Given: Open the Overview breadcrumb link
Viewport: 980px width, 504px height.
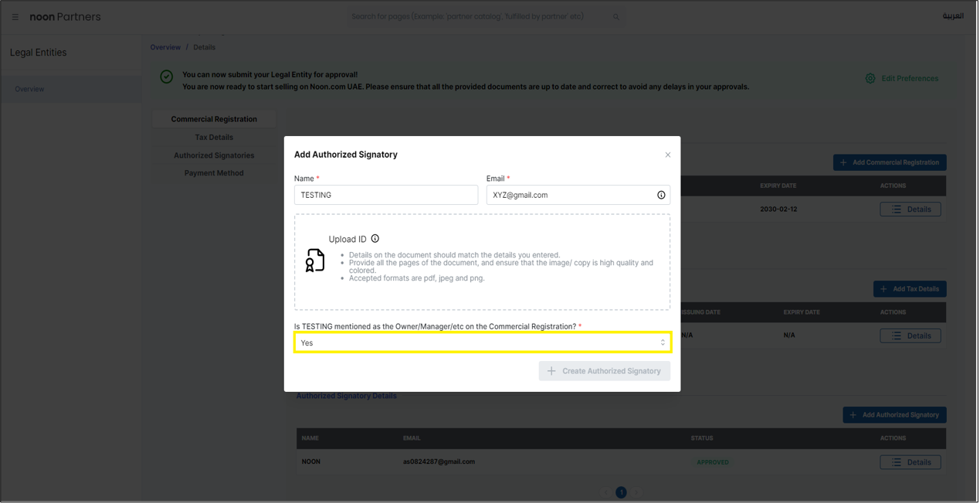Looking at the screenshot, I should tap(165, 46).
